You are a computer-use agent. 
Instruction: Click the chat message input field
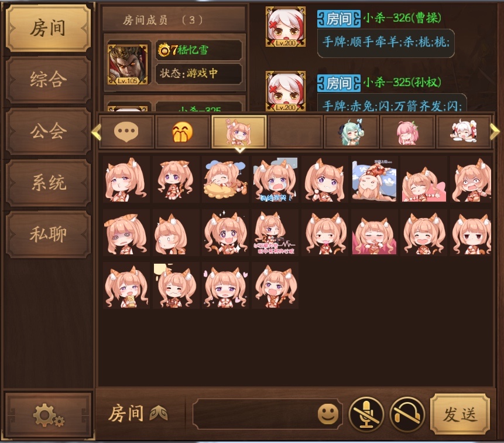pos(255,414)
